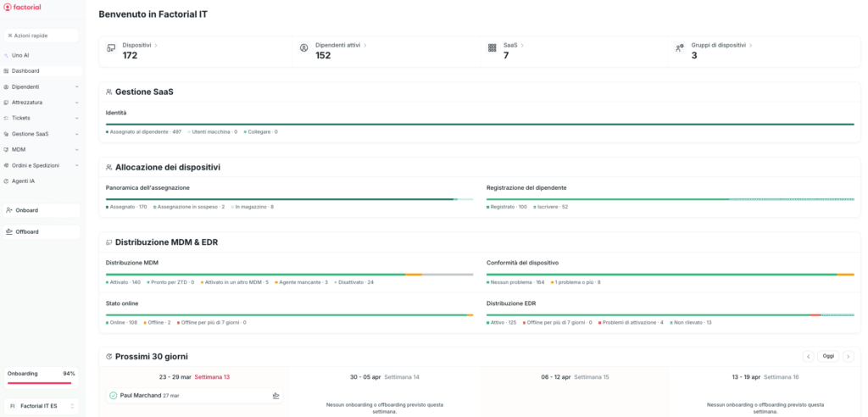Open the Dashboard sidebar item
Screen dimensions: 868x417
click(25, 70)
